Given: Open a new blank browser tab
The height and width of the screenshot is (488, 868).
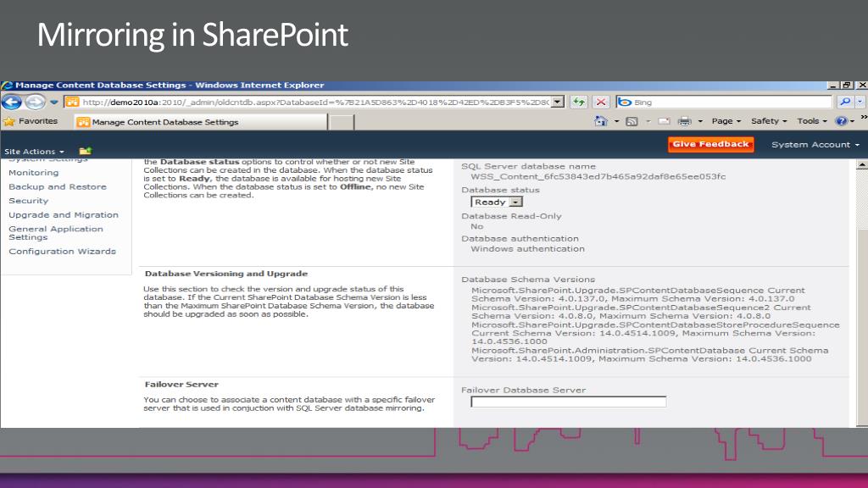Looking at the screenshot, I should [341, 122].
